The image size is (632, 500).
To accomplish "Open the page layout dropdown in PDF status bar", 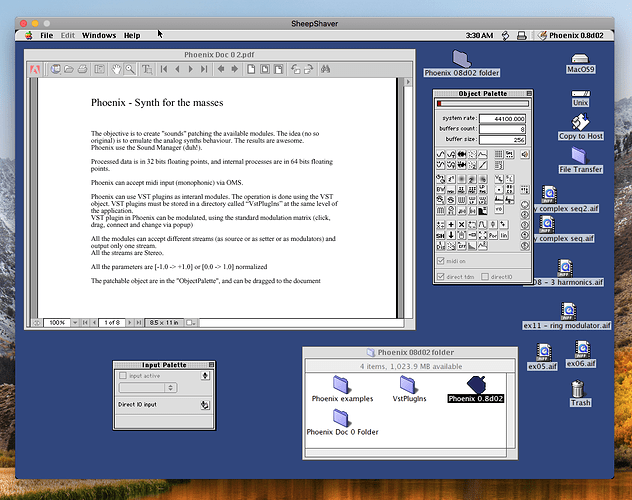I will click(191, 323).
